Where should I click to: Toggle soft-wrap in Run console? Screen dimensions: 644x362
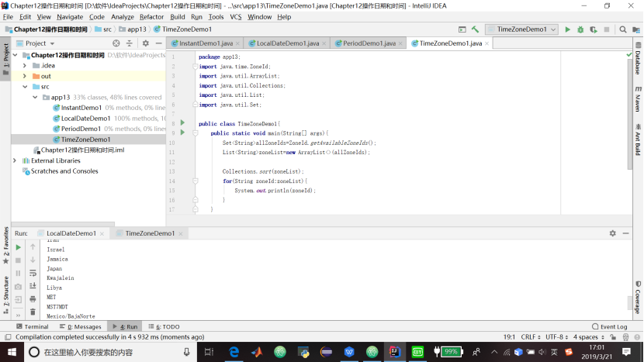coord(33,273)
